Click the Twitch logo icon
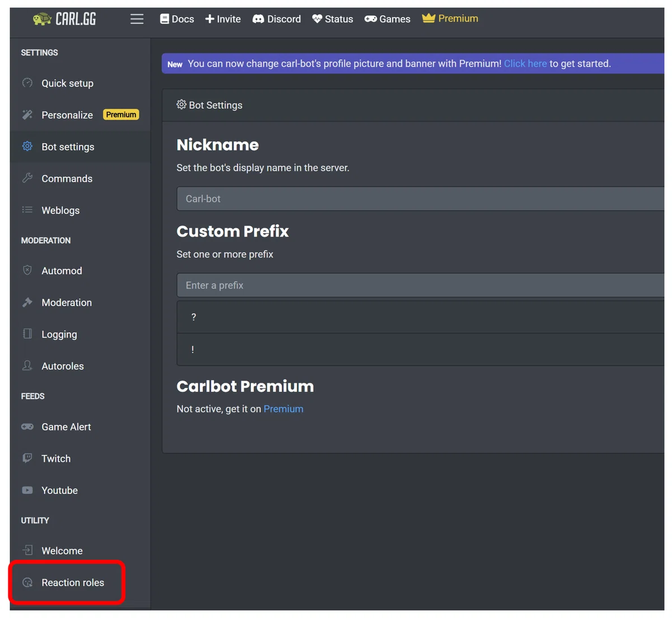This screenshot has height=618, width=672. point(27,458)
